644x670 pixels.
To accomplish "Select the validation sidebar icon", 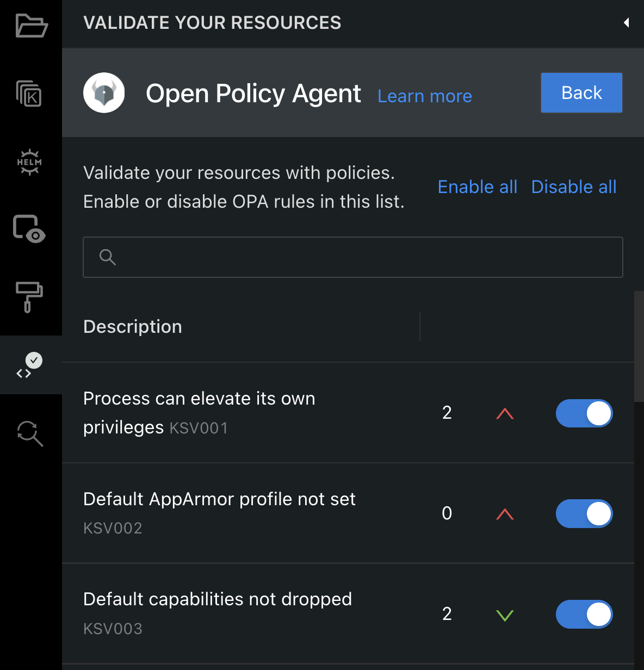I will pyautogui.click(x=29, y=365).
